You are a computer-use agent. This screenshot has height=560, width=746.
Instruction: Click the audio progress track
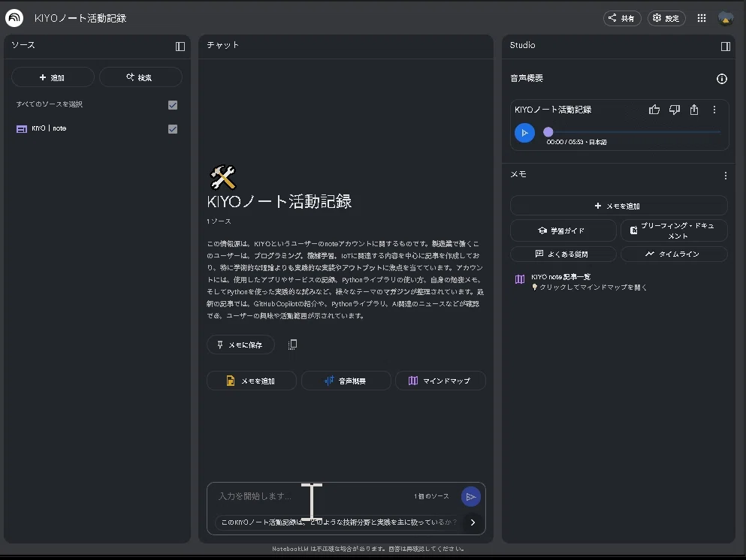point(634,132)
